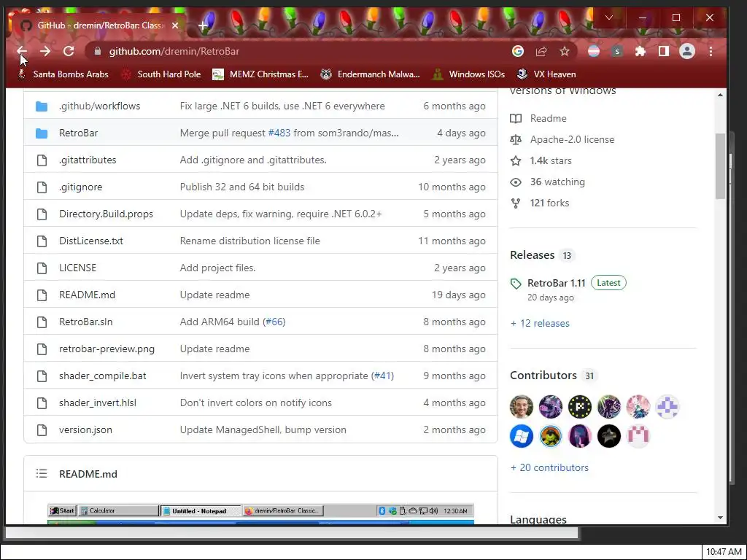
Task: Open the README table of contents icon
Action: 42,474
